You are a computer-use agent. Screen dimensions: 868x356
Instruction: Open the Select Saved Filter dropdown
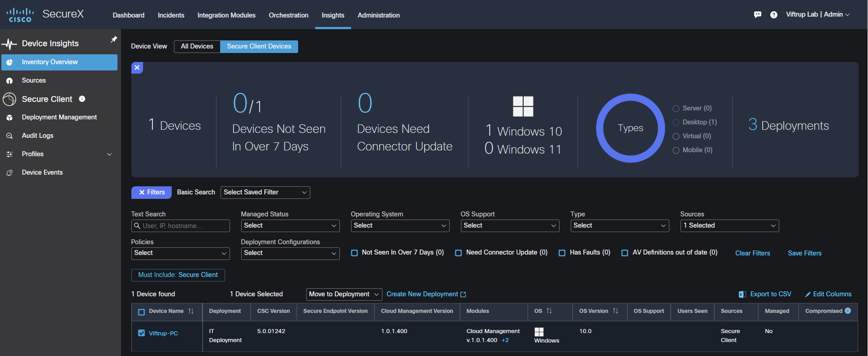[x=265, y=192]
